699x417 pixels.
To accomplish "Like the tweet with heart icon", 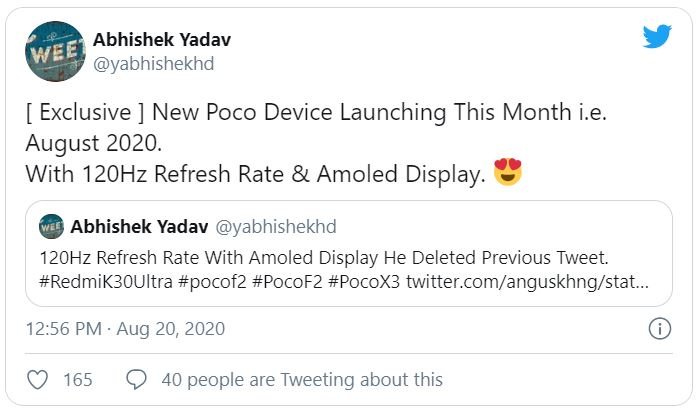I will tap(37, 379).
